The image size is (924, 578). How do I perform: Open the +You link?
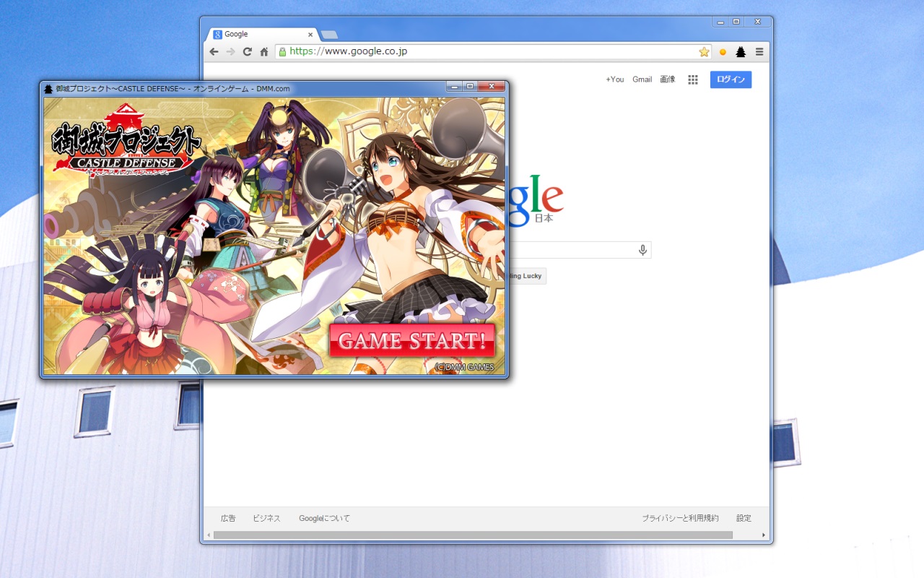click(x=615, y=79)
